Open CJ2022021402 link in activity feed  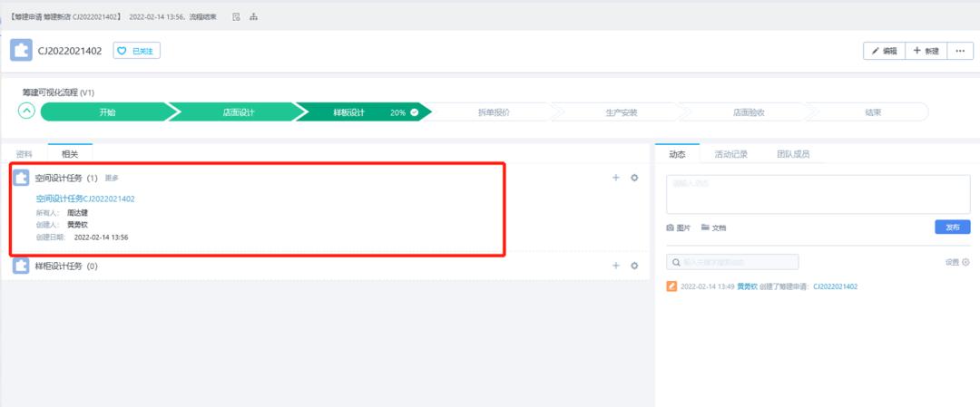(835, 287)
